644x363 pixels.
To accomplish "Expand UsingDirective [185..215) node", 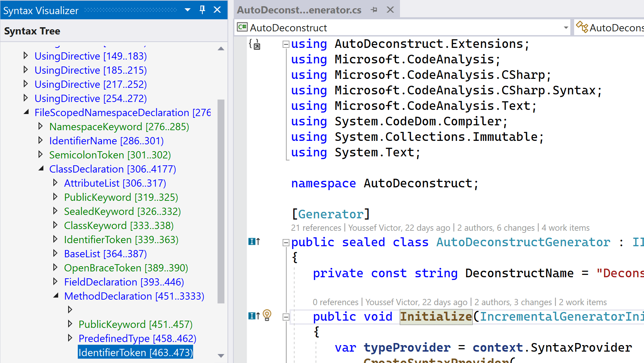I will click(x=25, y=70).
